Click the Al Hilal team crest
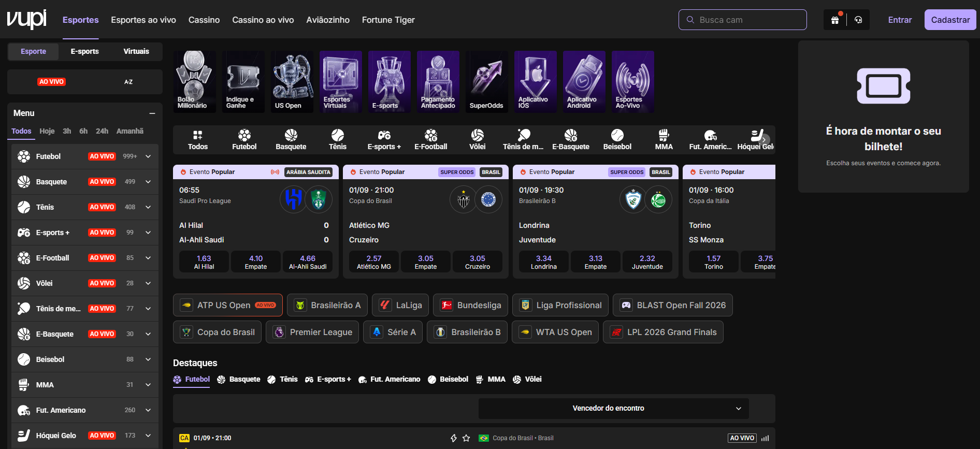This screenshot has height=449, width=980. coord(294,199)
